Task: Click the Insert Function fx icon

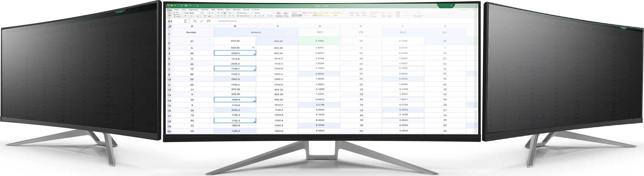Action: tap(208, 21)
